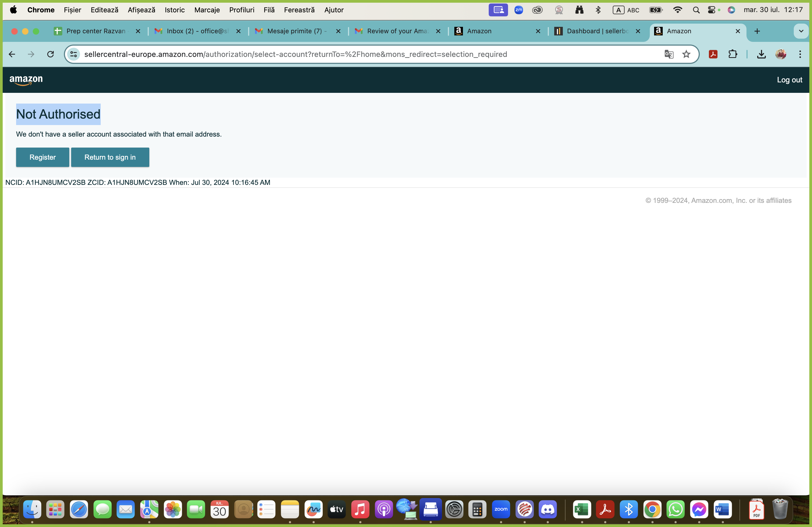Open Launchpad from the Dock
The image size is (812, 527).
pyautogui.click(x=55, y=509)
